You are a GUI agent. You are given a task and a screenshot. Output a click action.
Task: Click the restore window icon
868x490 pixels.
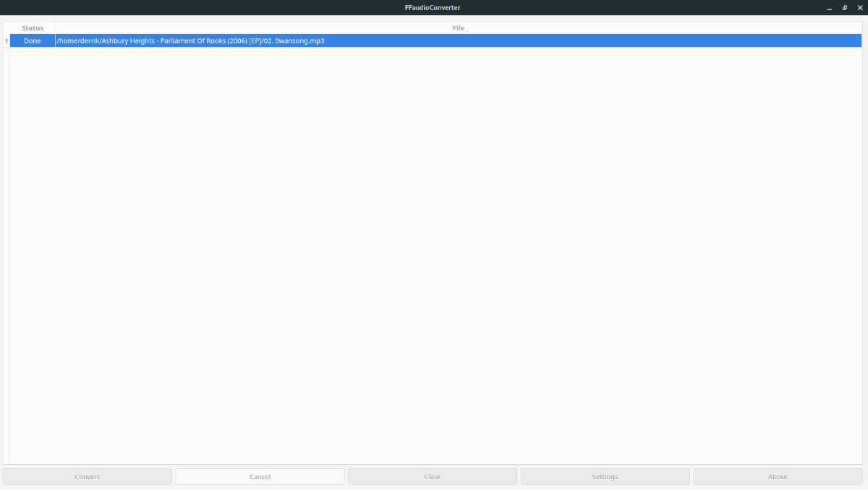[844, 7]
